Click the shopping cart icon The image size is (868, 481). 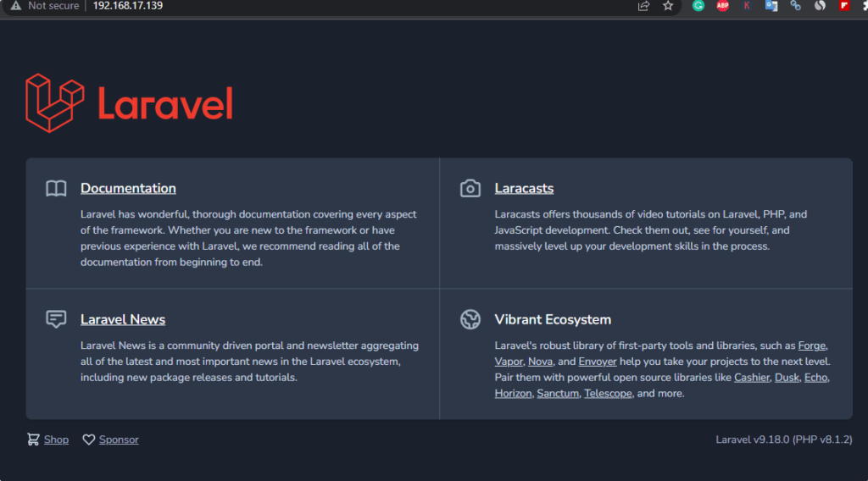pyautogui.click(x=33, y=440)
